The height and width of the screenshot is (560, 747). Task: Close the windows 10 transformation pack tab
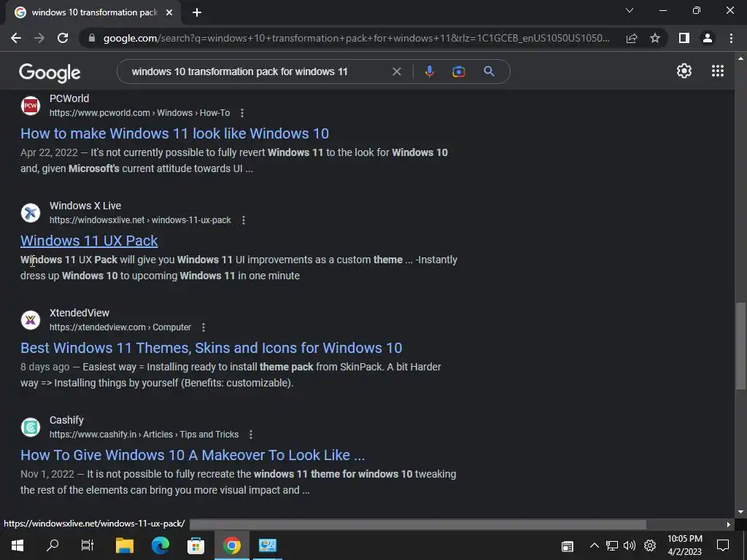coord(169,12)
